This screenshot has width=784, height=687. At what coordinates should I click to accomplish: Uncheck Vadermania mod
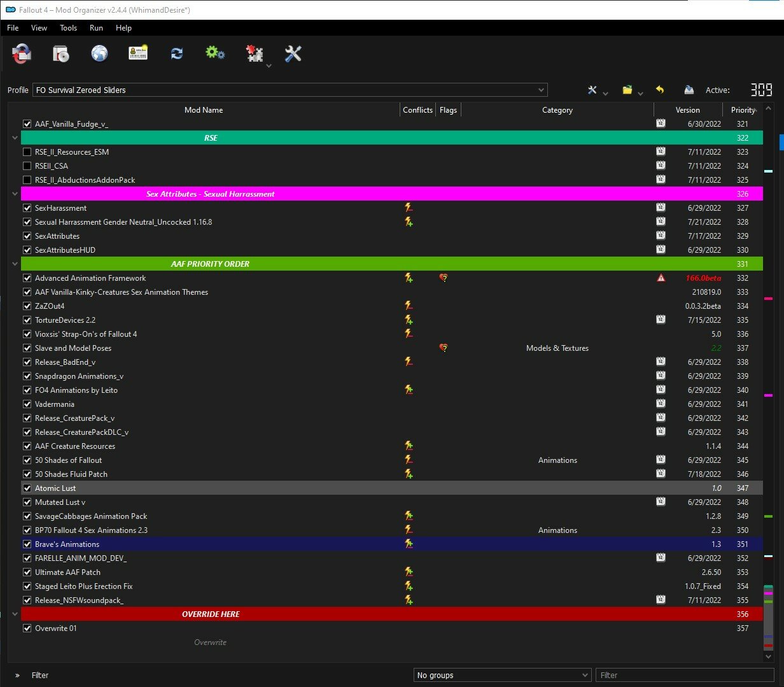[x=27, y=404]
